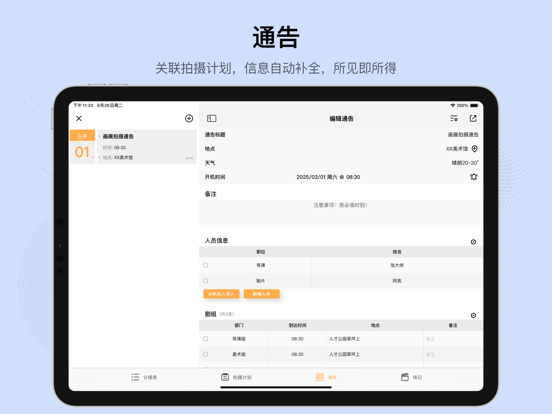Viewport: 552px width, 414px height.
Task: Click the 从联系人导入 button
Action: click(221, 294)
